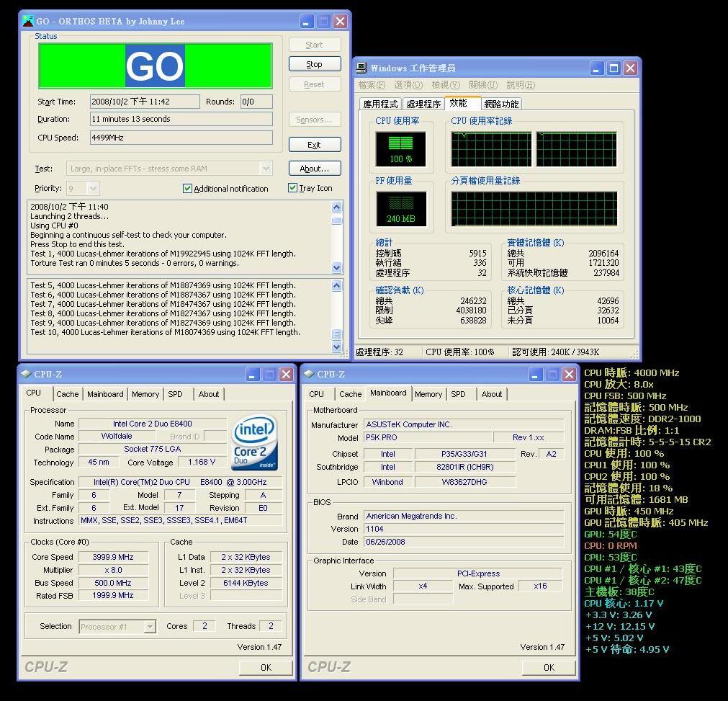Viewport: 728px width, 701px height.
Task: Open the Cache tab in right CPU-Z window
Action: 350,394
